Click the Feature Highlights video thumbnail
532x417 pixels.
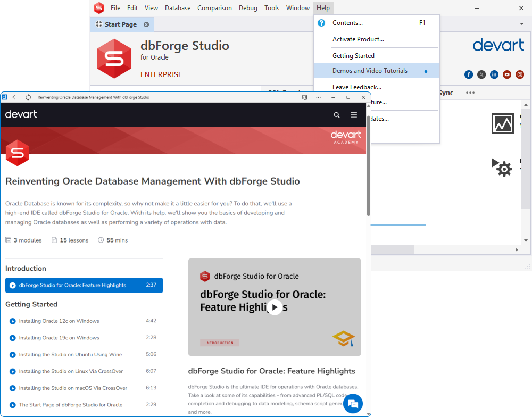point(275,307)
